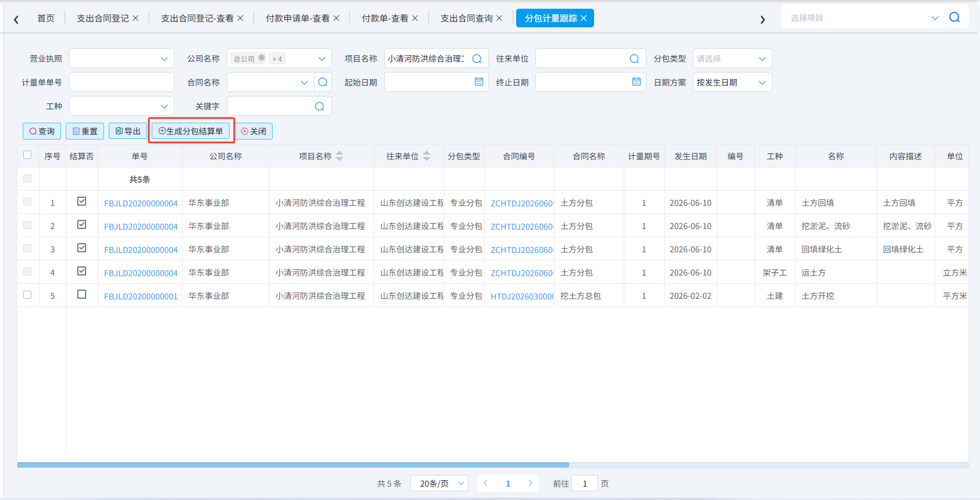Click the 导出 button
Image resolution: width=980 pixels, height=500 pixels.
(128, 131)
